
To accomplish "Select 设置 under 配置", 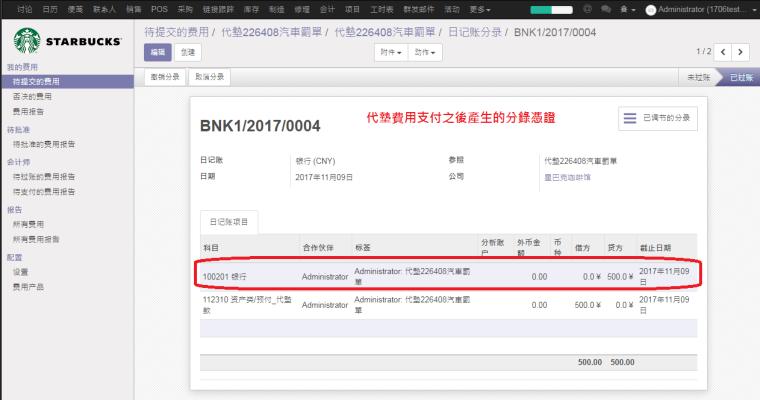I will pyautogui.click(x=20, y=272).
